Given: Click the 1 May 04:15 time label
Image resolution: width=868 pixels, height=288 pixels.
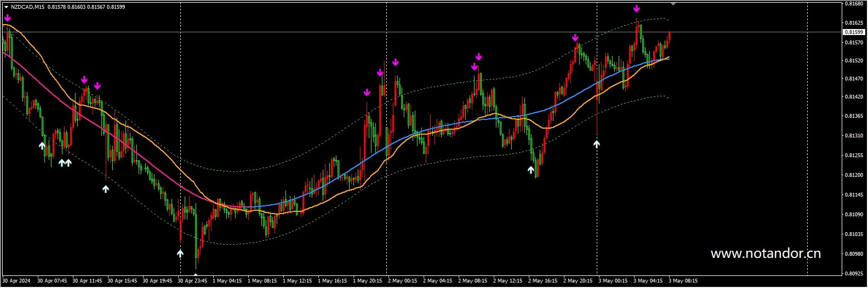Looking at the screenshot, I should (227, 281).
